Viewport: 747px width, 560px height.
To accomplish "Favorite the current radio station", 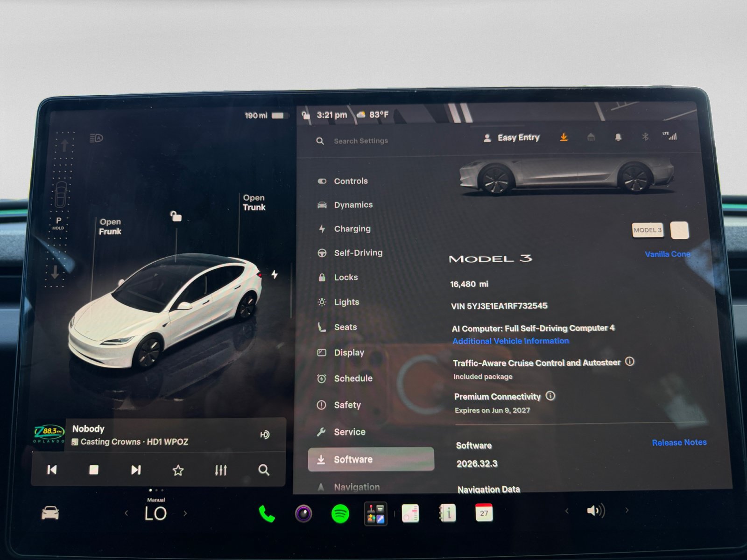I will point(178,470).
